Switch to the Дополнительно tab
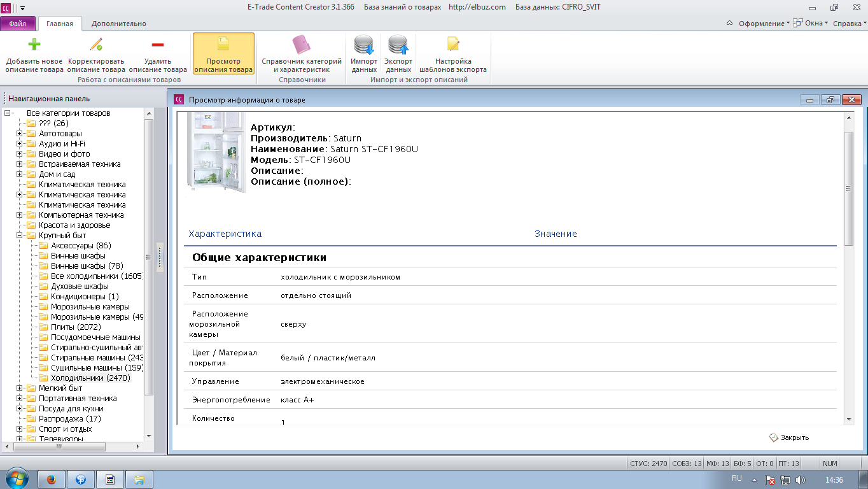This screenshot has width=868, height=489. [x=118, y=24]
